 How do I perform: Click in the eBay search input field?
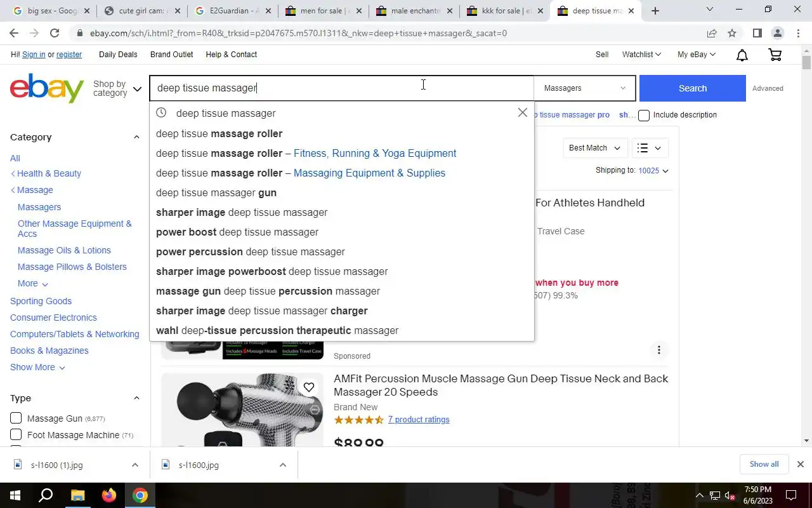(x=341, y=88)
